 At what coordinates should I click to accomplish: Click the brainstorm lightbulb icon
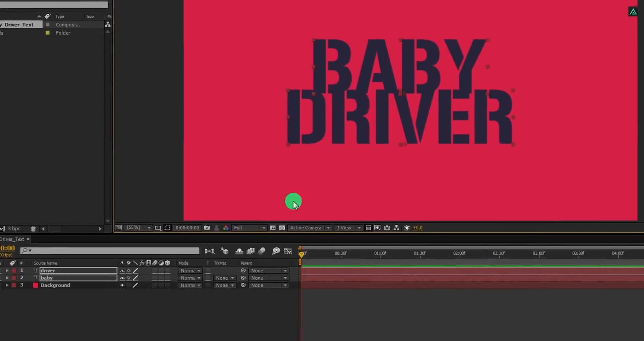[x=276, y=251]
